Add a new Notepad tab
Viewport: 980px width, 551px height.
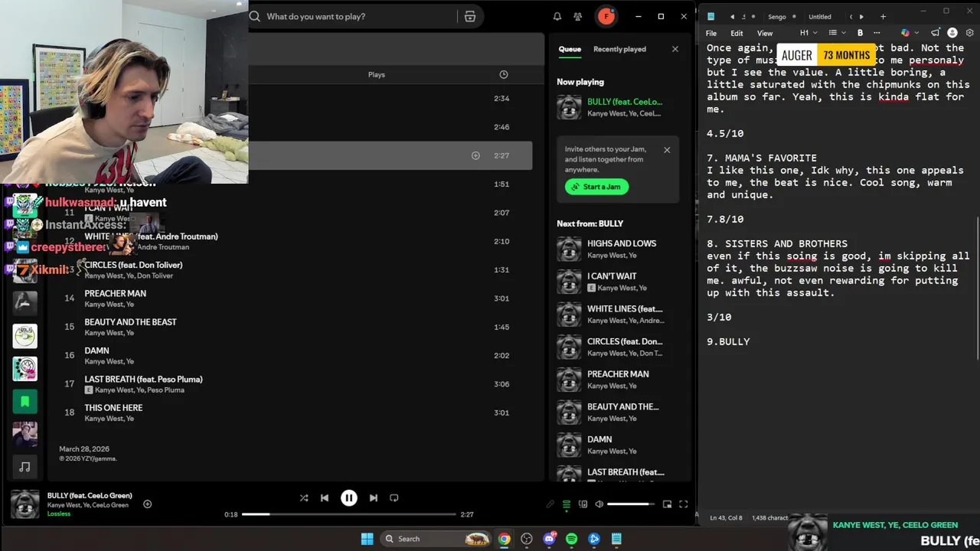pos(883,17)
